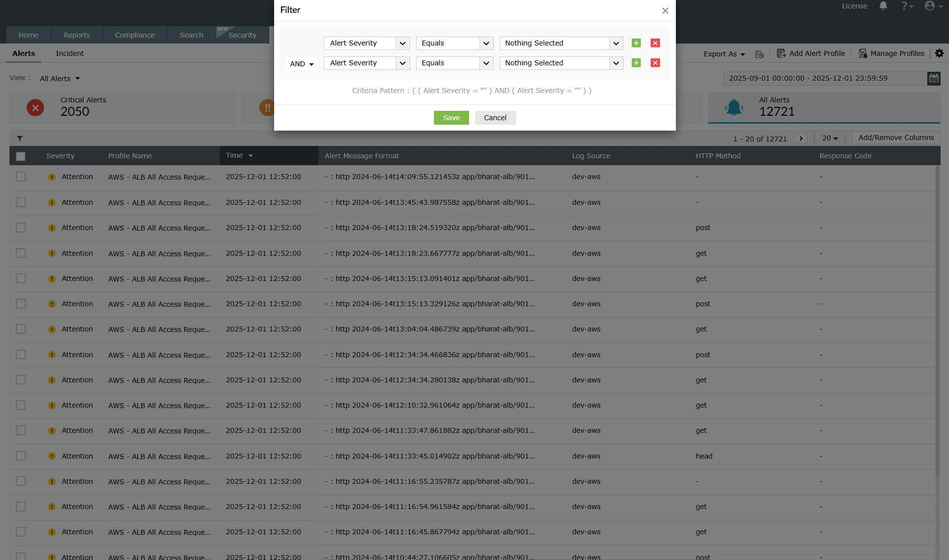This screenshot has width=949, height=560.
Task: Open the calendar icon for the date range
Action: pyautogui.click(x=933, y=78)
